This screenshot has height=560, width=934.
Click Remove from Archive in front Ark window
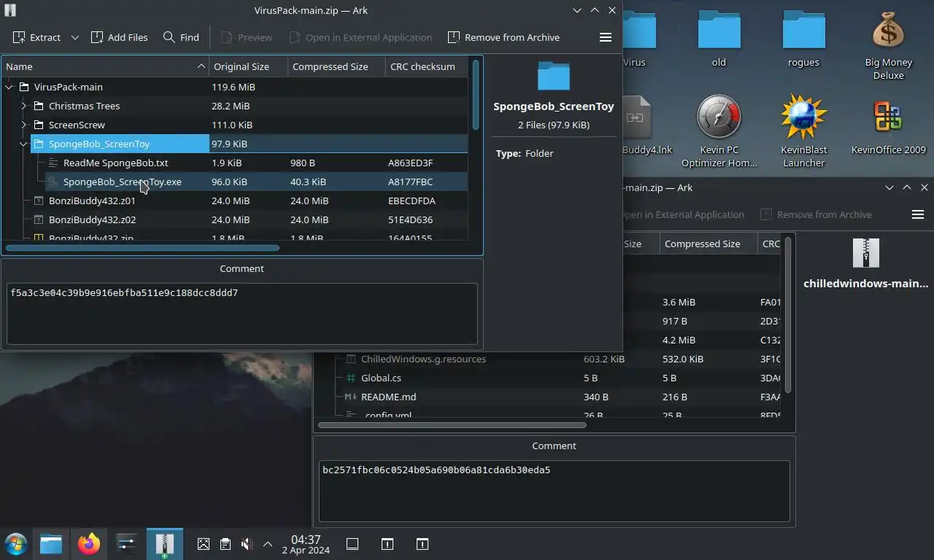click(503, 37)
